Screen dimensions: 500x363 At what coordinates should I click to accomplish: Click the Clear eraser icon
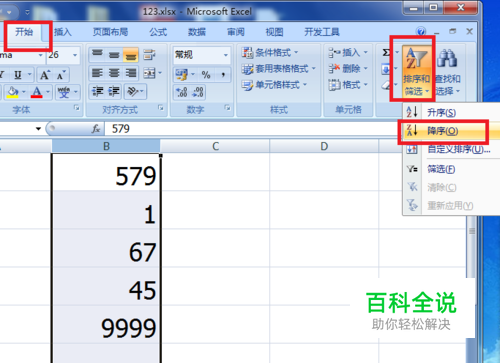point(386,85)
